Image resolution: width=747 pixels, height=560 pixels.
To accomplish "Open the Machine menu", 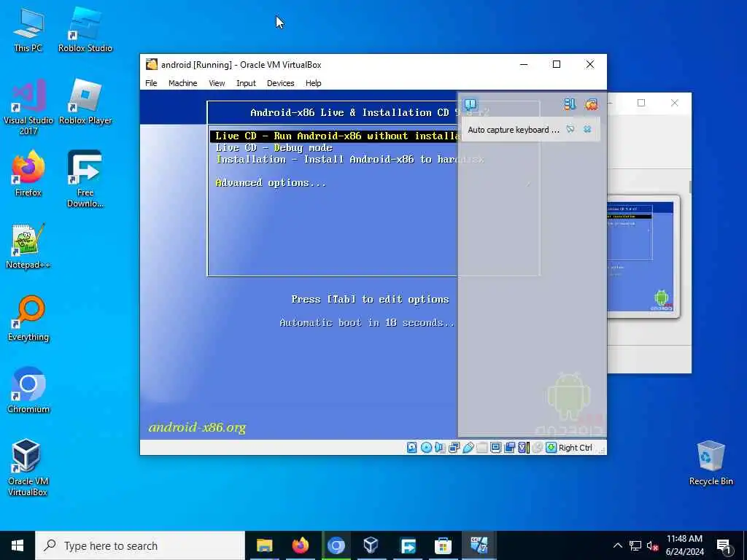I will coord(183,83).
